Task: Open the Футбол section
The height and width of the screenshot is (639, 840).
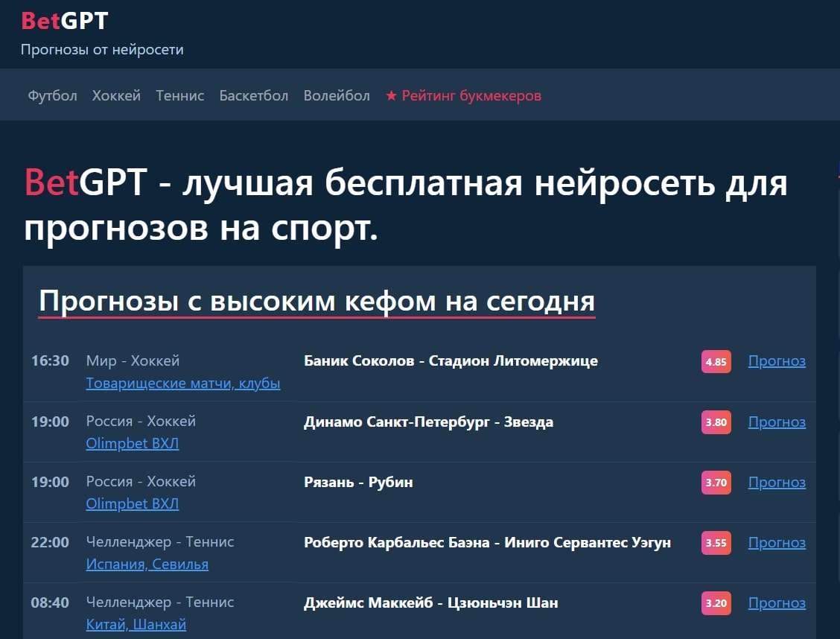Action: pos(52,95)
